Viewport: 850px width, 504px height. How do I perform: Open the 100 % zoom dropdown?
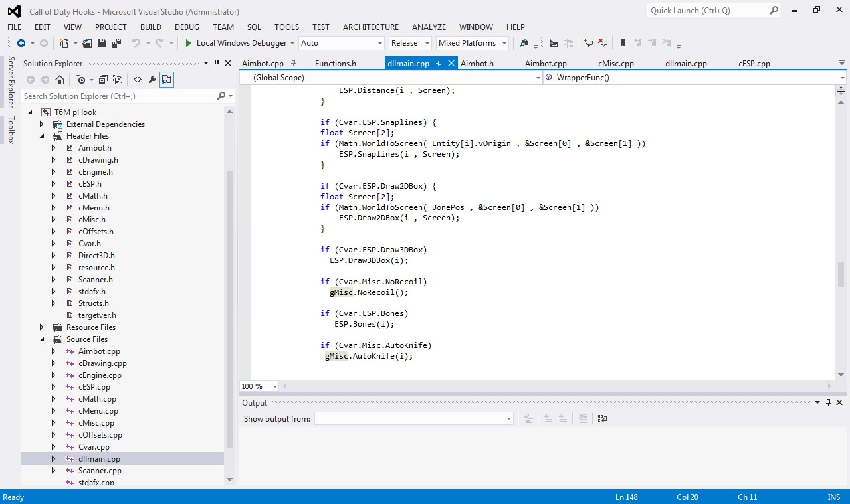(x=260, y=386)
